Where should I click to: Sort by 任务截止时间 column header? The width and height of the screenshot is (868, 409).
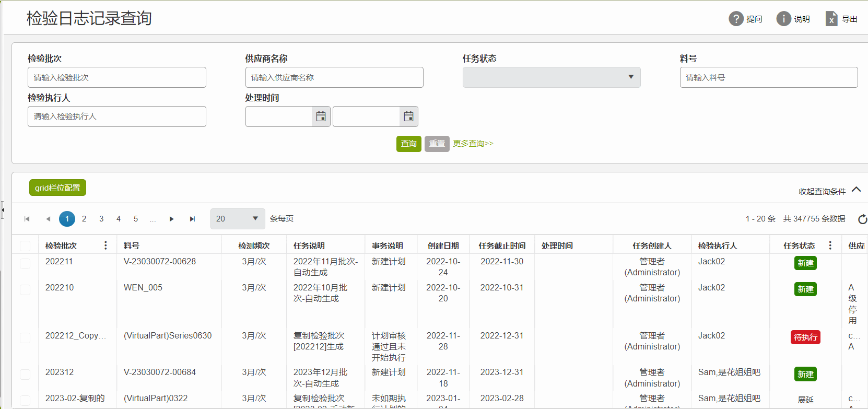pyautogui.click(x=502, y=246)
